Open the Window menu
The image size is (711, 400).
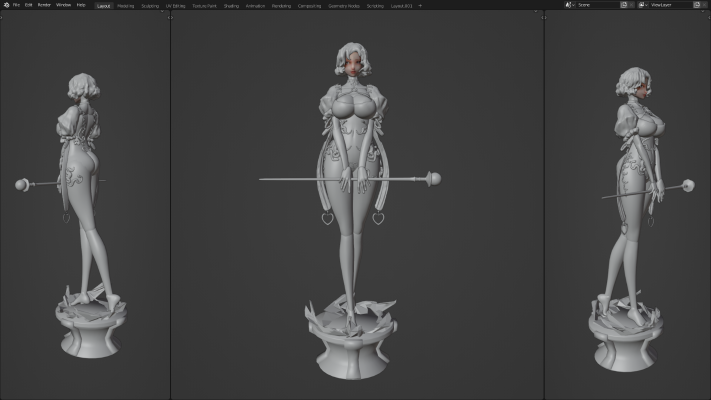63,5
